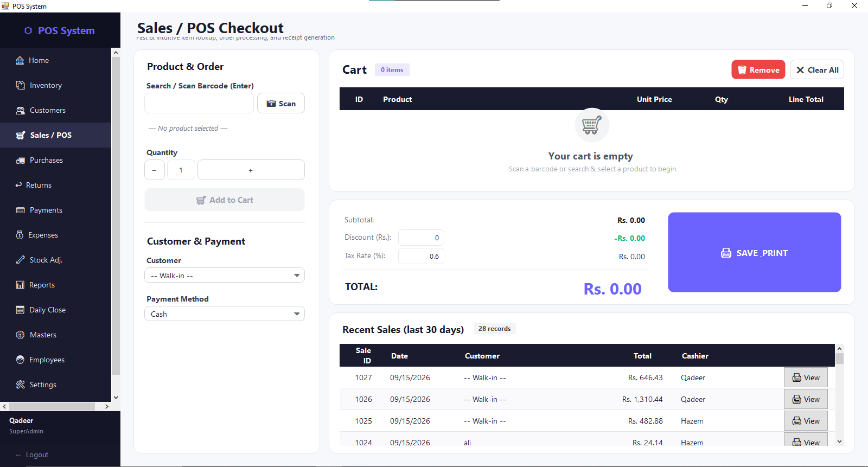Image resolution: width=868 pixels, height=467 pixels.
Task: Expand the Customer Walk-in dropdown
Action: click(x=225, y=276)
